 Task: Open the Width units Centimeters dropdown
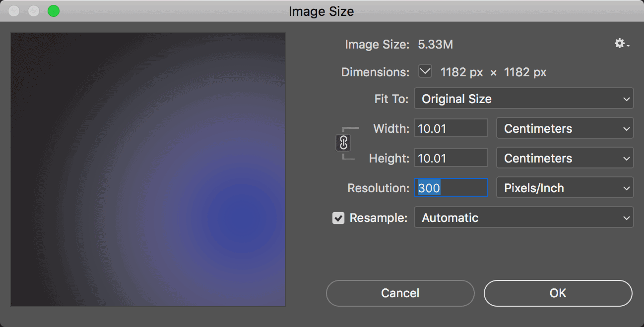[565, 128]
